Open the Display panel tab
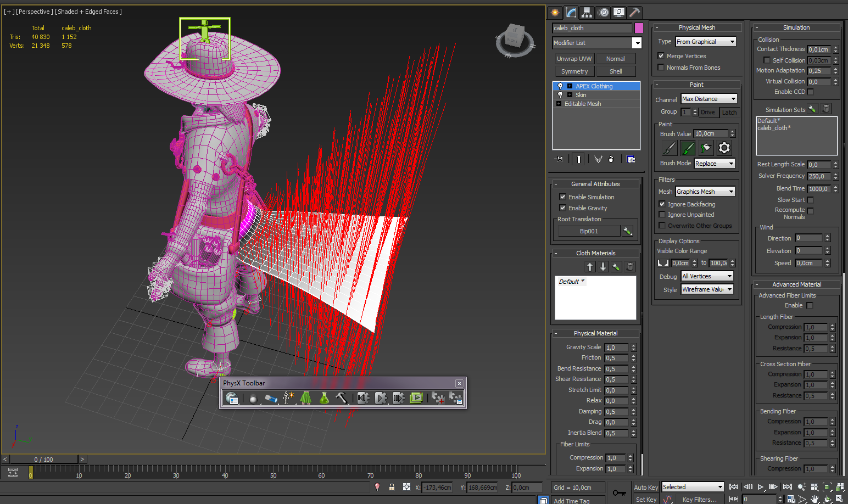 point(619,12)
